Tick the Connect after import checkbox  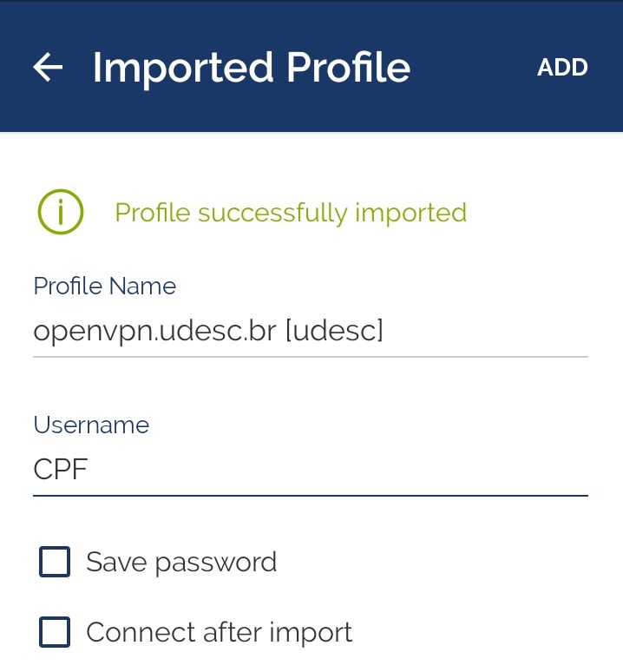[55, 632]
